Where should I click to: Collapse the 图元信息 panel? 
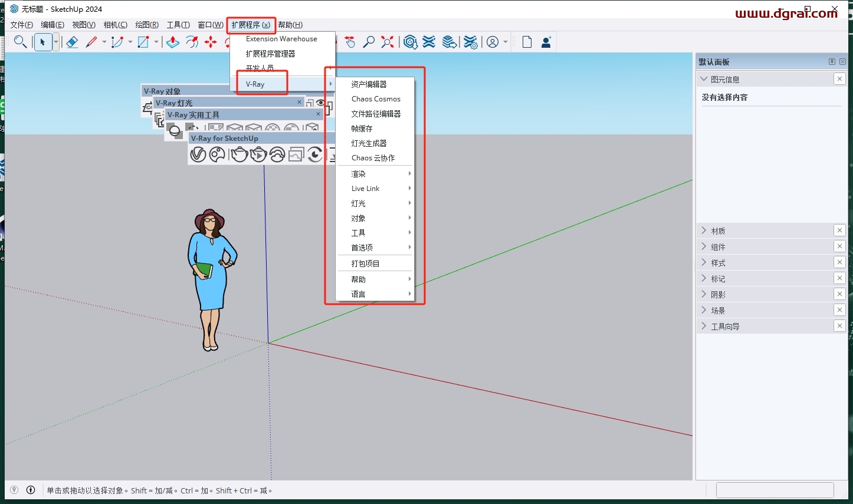coord(703,79)
